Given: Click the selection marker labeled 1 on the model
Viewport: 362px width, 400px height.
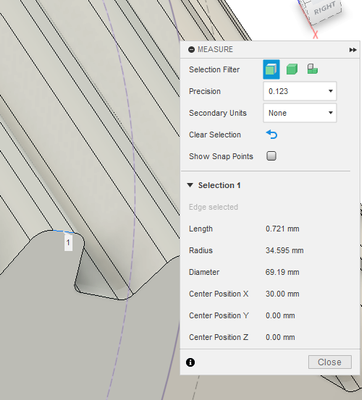Looking at the screenshot, I should tap(68, 243).
